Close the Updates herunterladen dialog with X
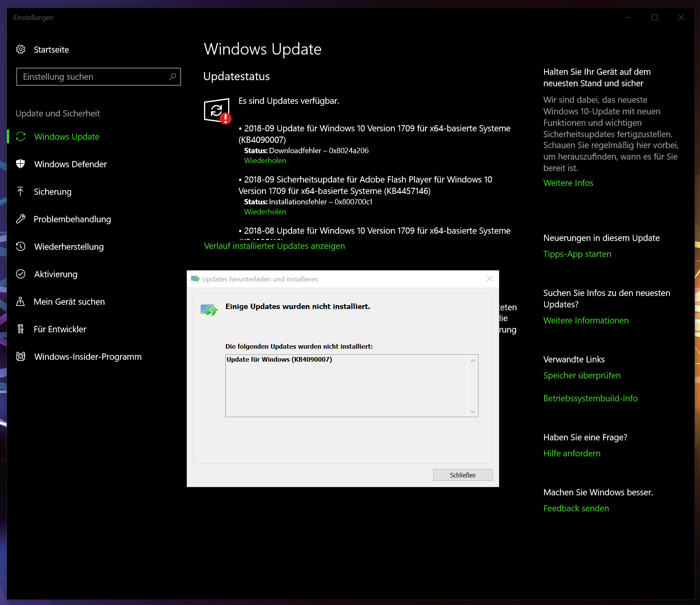 (489, 279)
